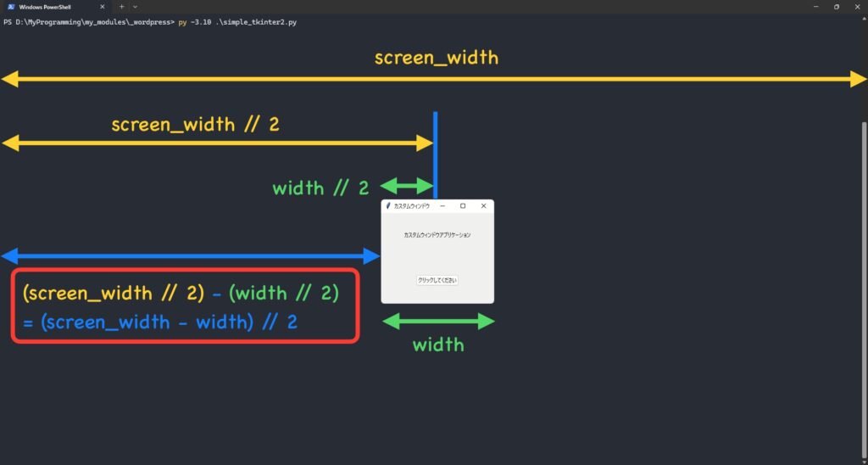Close the Windows Terminal window
868x465 pixels.
coord(856,7)
